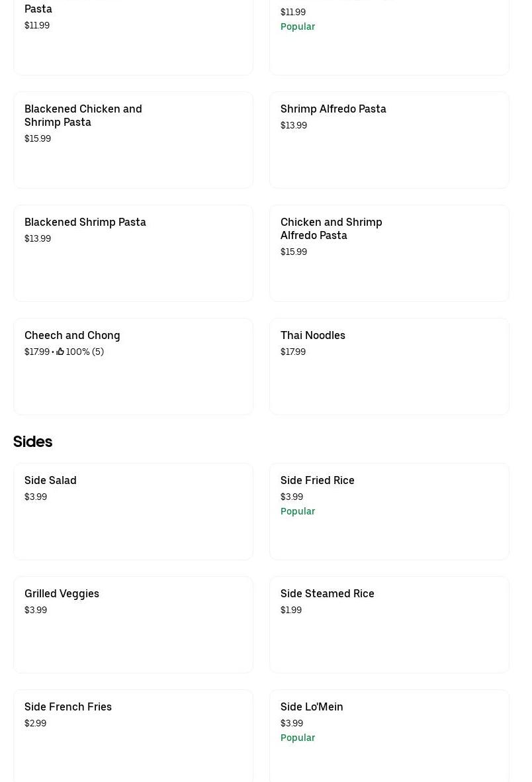Click the 100% (5) rating text
This screenshot has width=532, height=782.
click(85, 352)
